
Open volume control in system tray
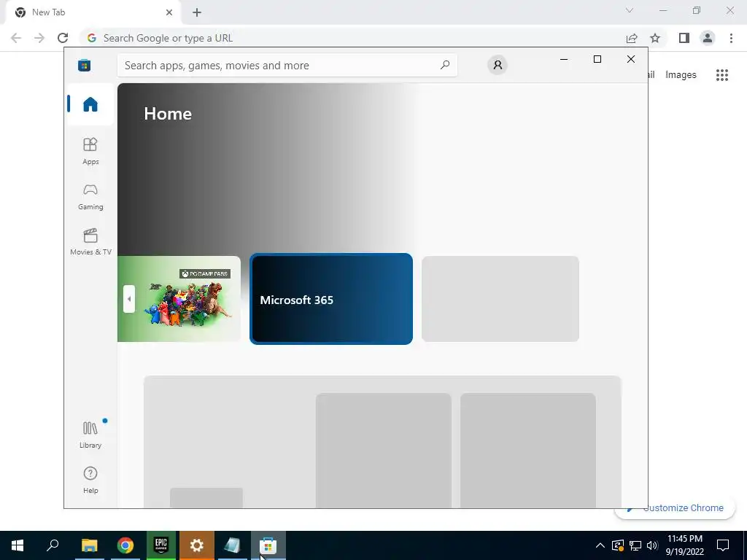coord(652,545)
